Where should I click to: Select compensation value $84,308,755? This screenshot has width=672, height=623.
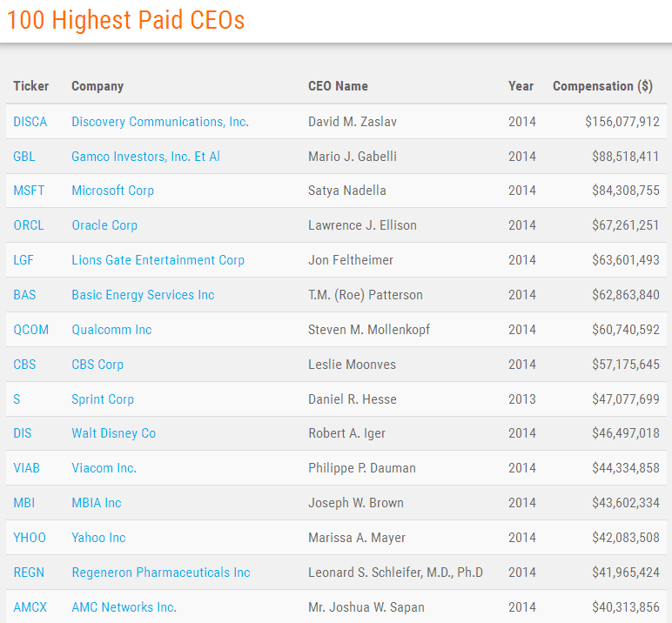[626, 191]
